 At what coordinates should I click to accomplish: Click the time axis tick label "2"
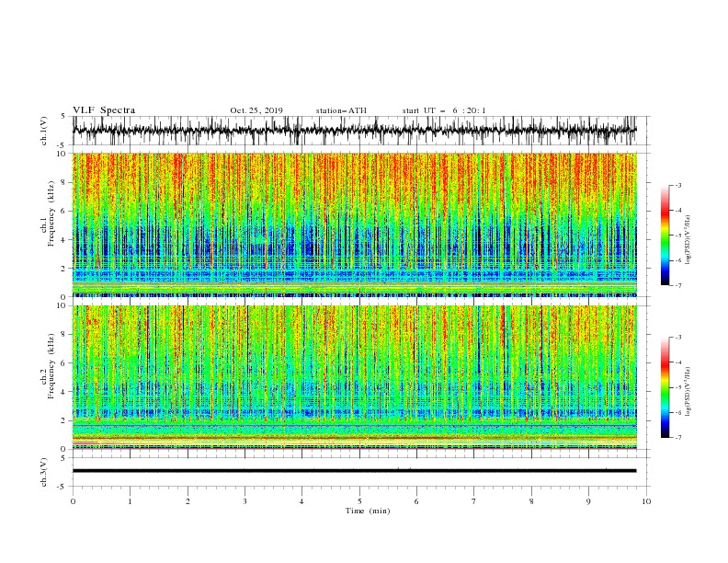click(188, 501)
